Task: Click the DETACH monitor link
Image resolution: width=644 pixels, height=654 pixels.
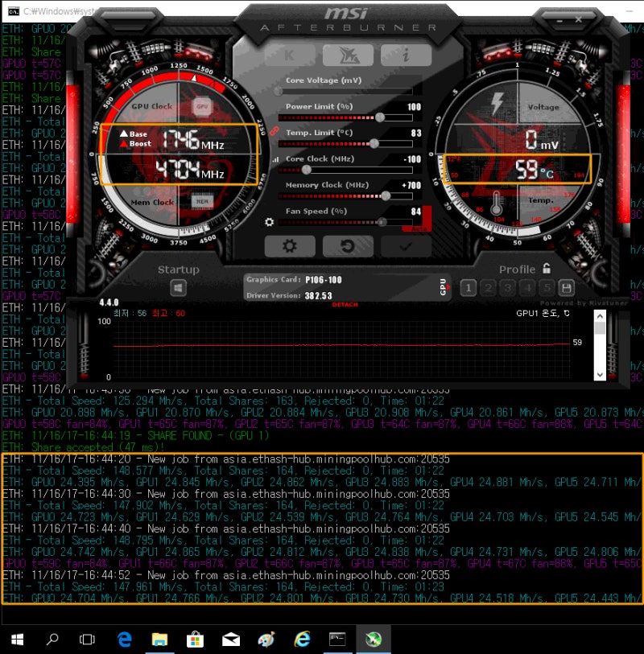Action: (x=345, y=305)
